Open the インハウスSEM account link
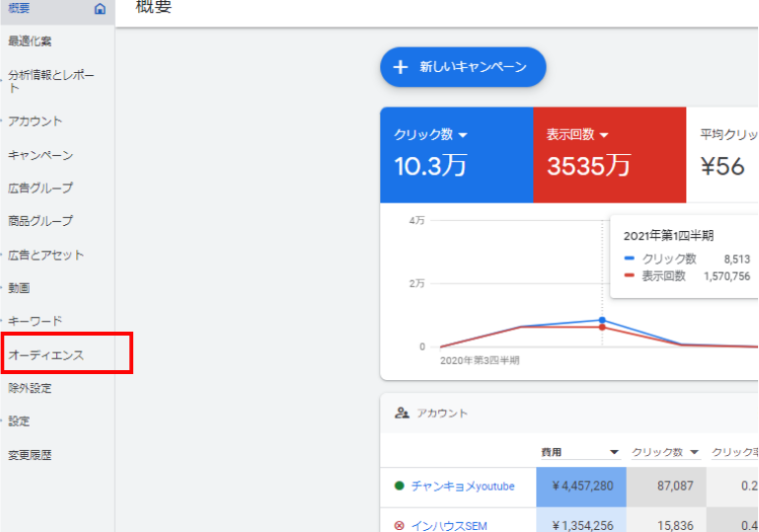This screenshot has height=532, width=759. click(449, 526)
